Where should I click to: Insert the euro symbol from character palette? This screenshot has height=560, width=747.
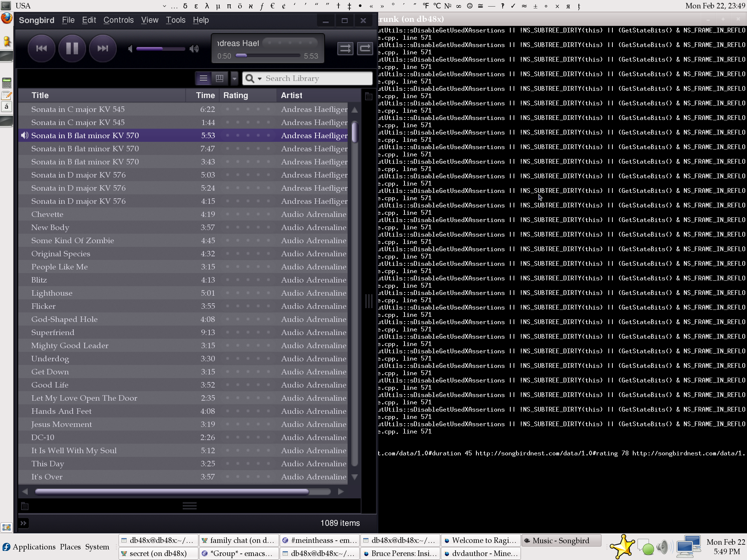(x=272, y=6)
